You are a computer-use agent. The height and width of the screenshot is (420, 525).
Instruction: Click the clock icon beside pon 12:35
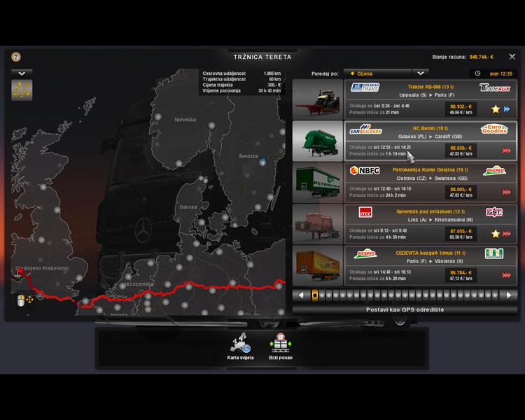coord(477,73)
